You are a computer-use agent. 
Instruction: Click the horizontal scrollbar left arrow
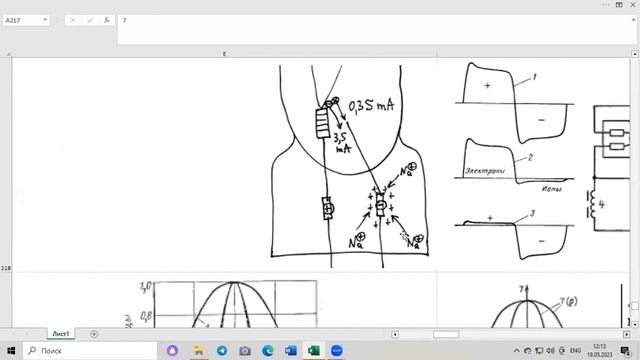(395, 334)
